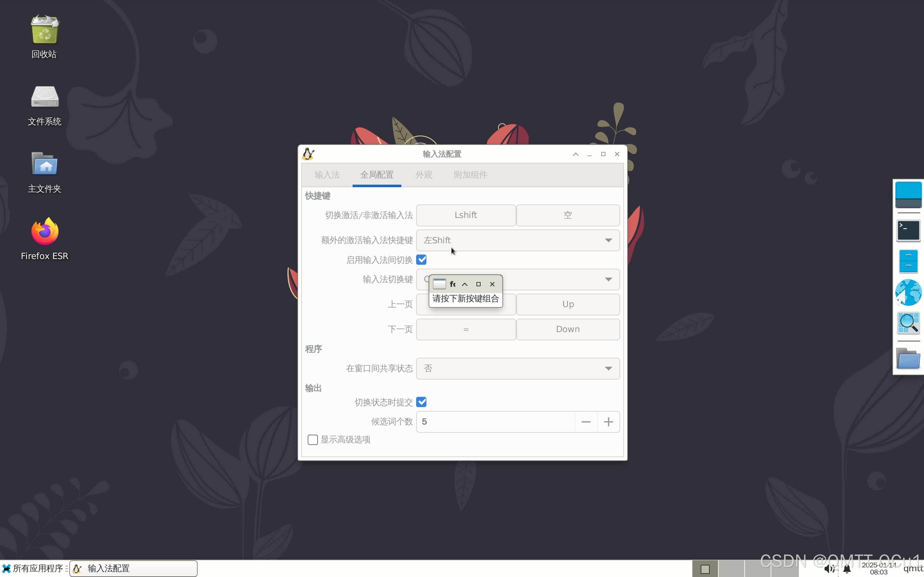The height and width of the screenshot is (577, 924).
Task: Open the 在窗口间共享状态 dropdown
Action: pos(518,369)
